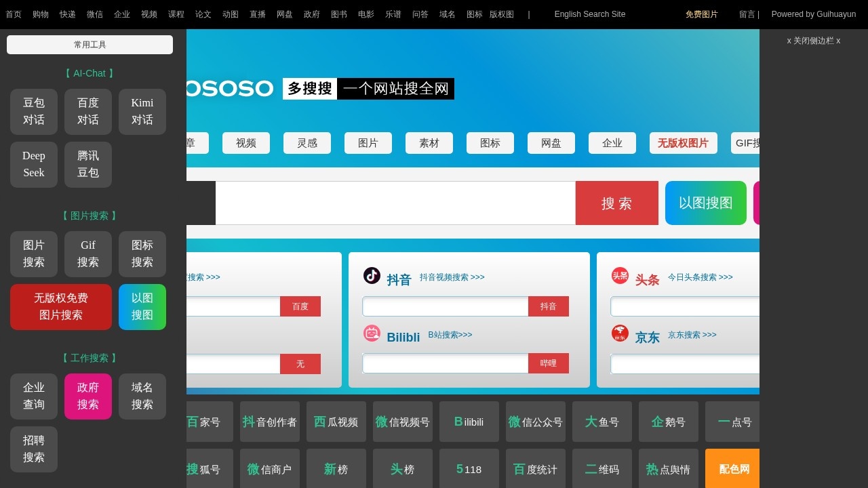
Task: Click the red 搜索 button
Action: pos(617,203)
